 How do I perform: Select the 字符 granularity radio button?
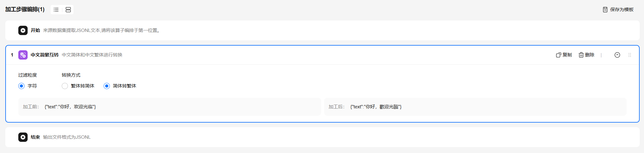(x=21, y=86)
